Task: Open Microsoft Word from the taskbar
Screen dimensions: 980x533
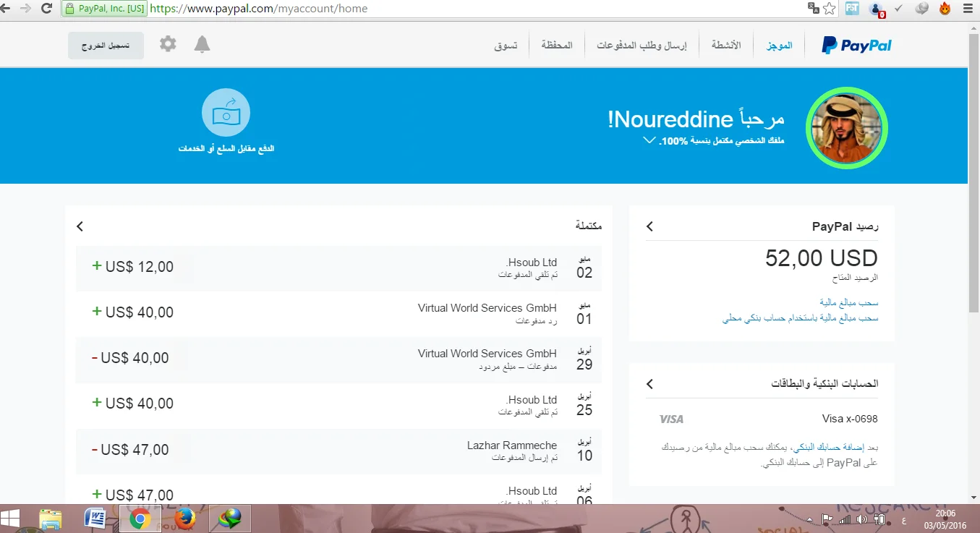Action: tap(95, 519)
